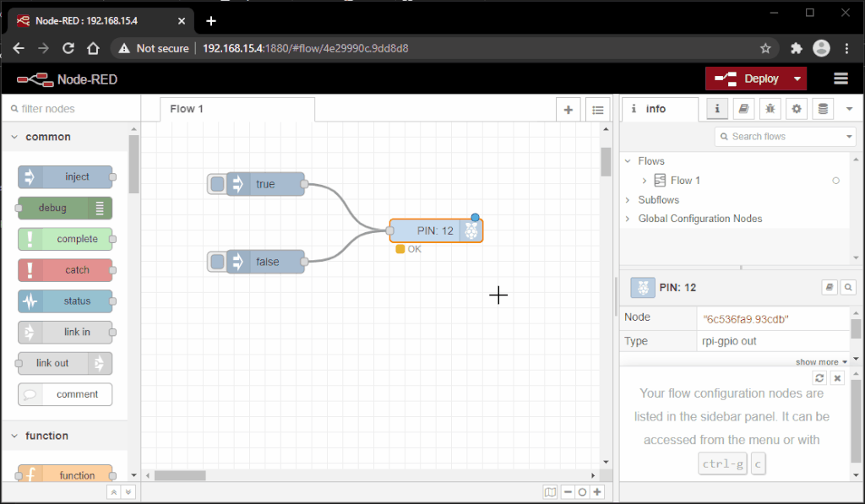The width and height of the screenshot is (865, 504).
Task: Show the list of flows
Action: [x=597, y=110]
